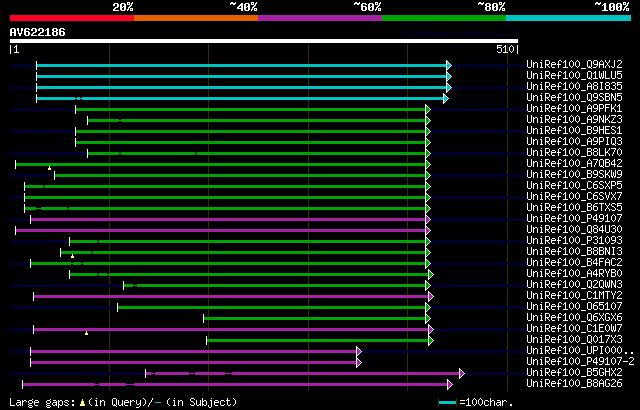The image size is (640, 410).
Task: Click the yellow query gap marker under A7QB42
Action: (x=49, y=168)
